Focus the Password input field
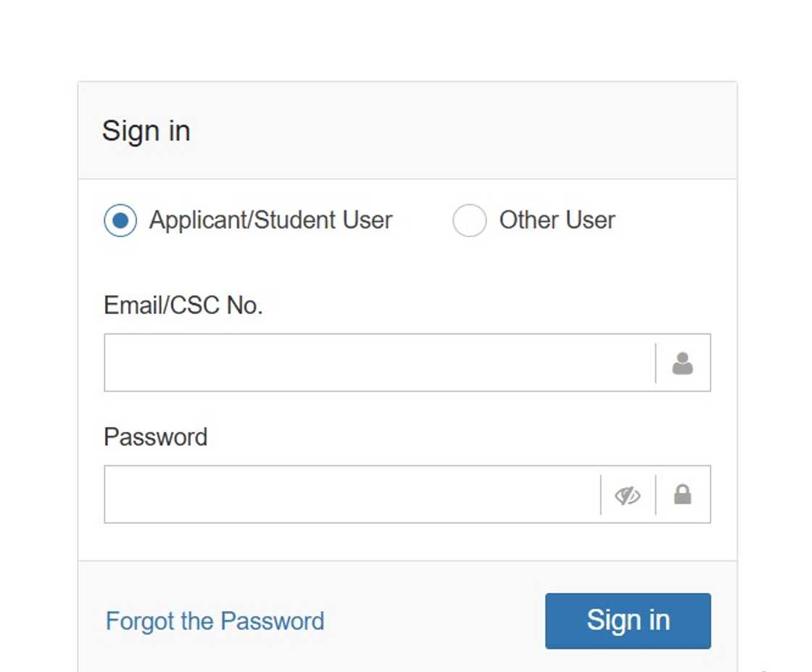This screenshot has height=672, width=812. point(348,494)
